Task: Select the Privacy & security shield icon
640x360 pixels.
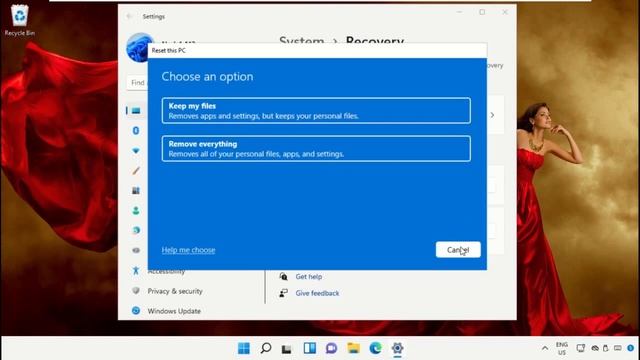Action: coord(136,291)
